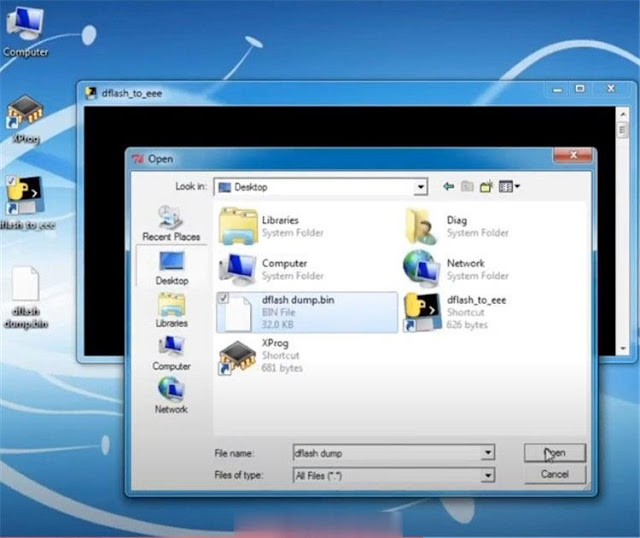Select Computer system folder in file list
640x538 pixels.
point(271,269)
